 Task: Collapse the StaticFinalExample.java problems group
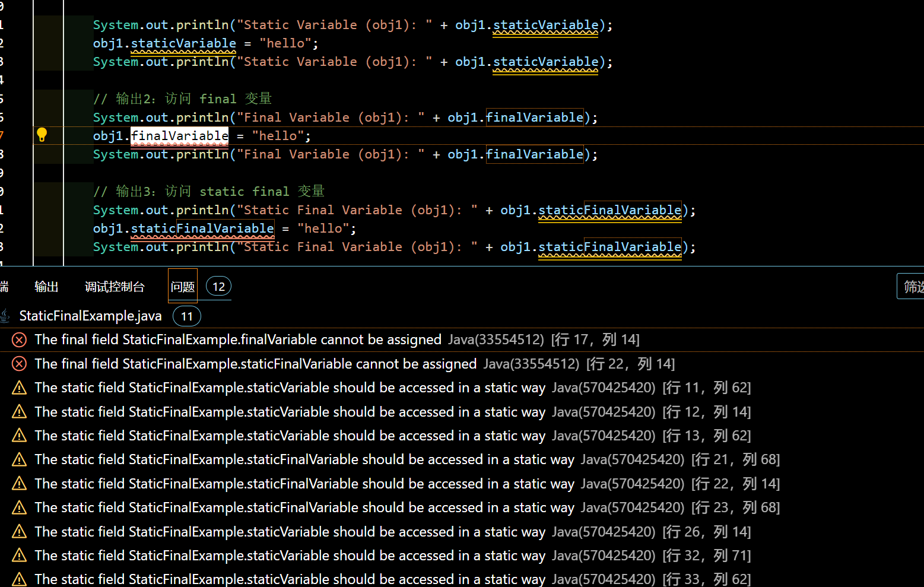point(90,316)
